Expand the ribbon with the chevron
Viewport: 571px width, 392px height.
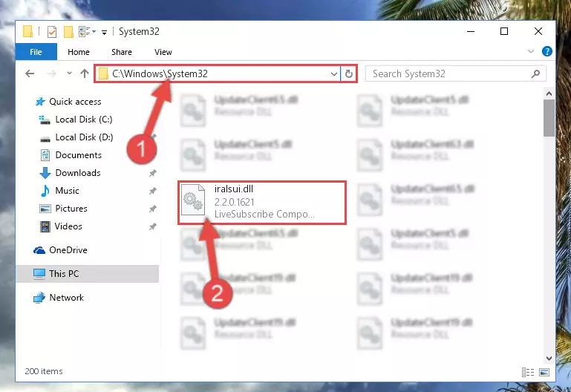pyautogui.click(x=531, y=51)
